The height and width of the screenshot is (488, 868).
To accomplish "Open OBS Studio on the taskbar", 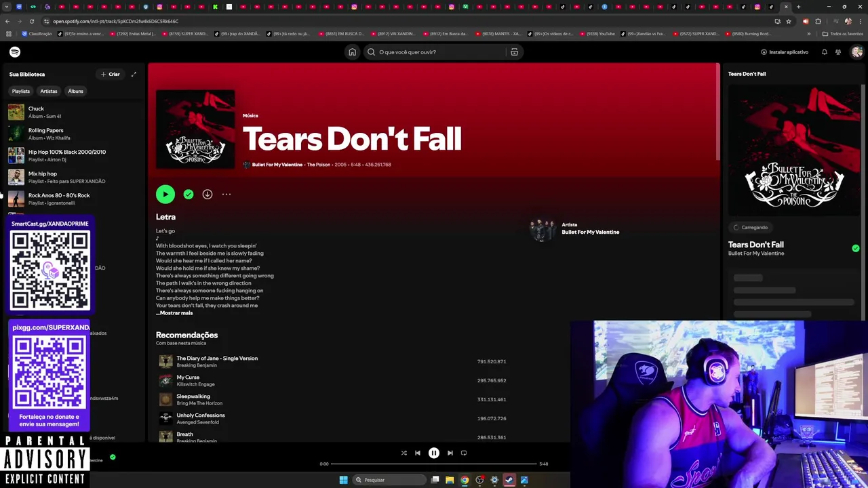I will click(479, 480).
